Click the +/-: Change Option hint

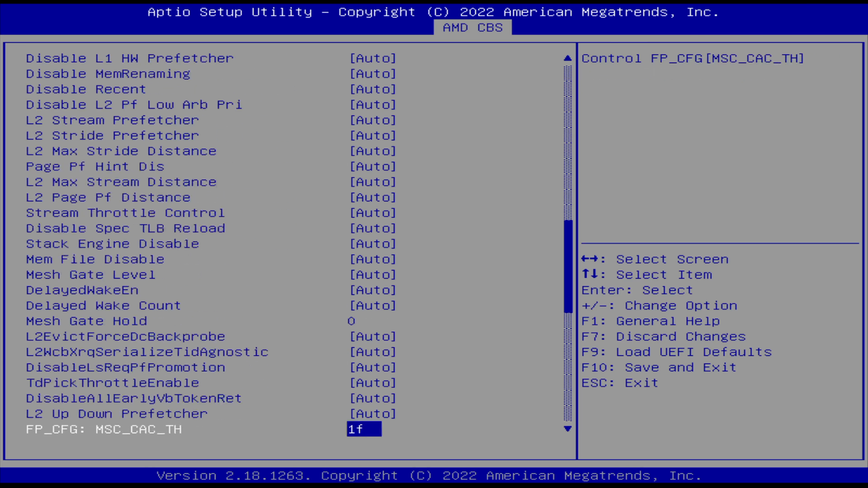(659, 306)
